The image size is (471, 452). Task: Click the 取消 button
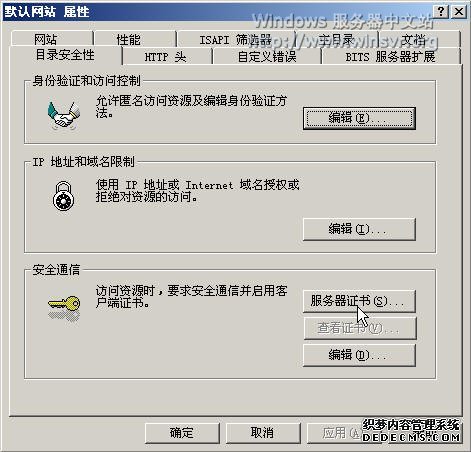263,433
